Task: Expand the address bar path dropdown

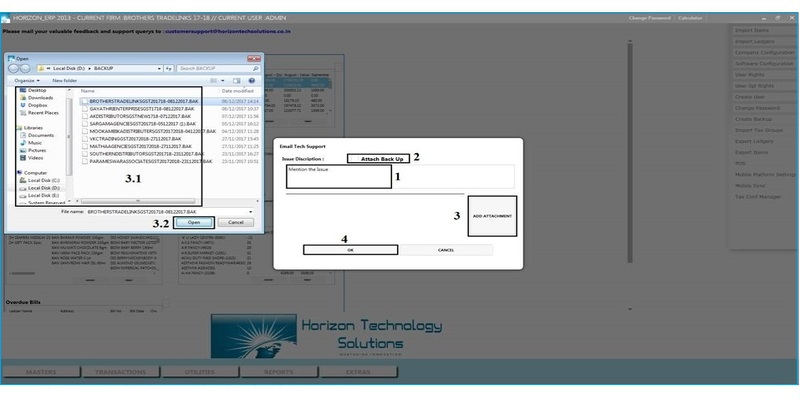Action: coord(160,68)
